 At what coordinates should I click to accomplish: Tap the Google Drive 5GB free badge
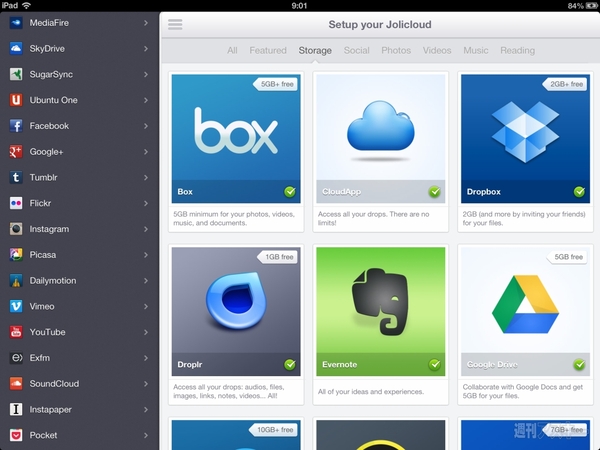coord(567,257)
